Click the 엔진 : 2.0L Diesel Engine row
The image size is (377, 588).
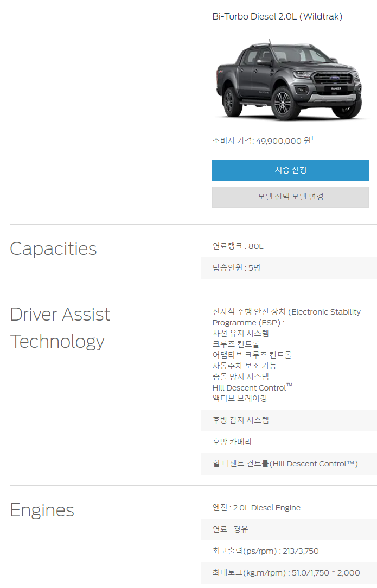289,508
